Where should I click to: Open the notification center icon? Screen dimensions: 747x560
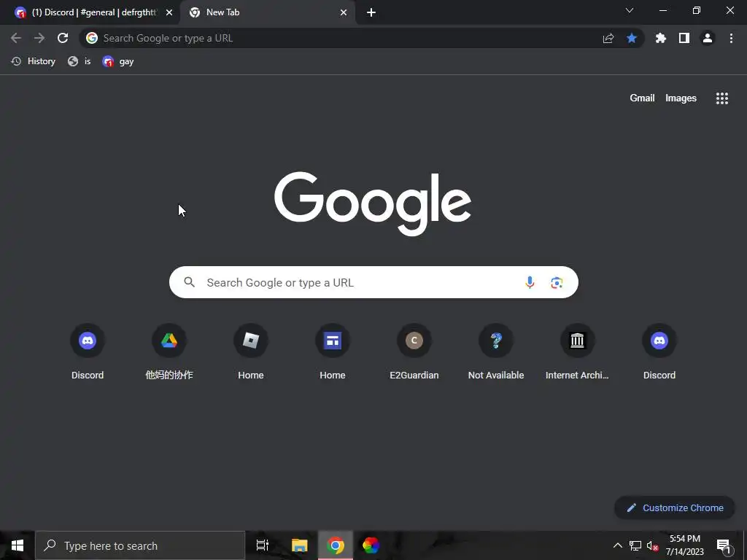pos(724,545)
